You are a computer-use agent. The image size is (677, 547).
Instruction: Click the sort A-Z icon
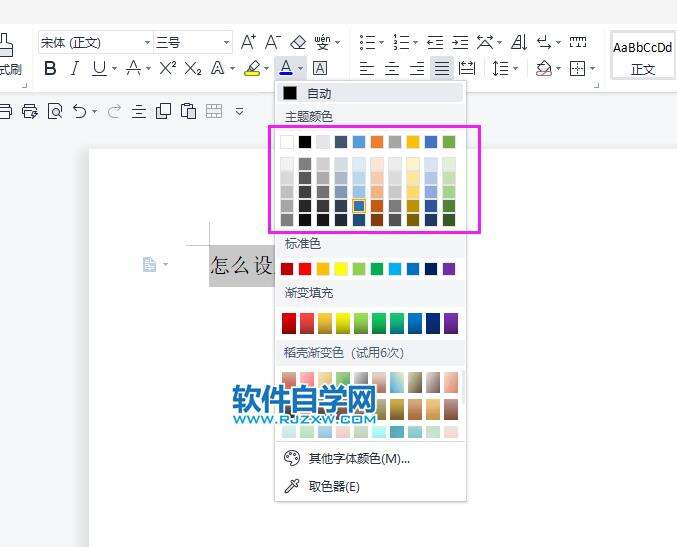(519, 42)
